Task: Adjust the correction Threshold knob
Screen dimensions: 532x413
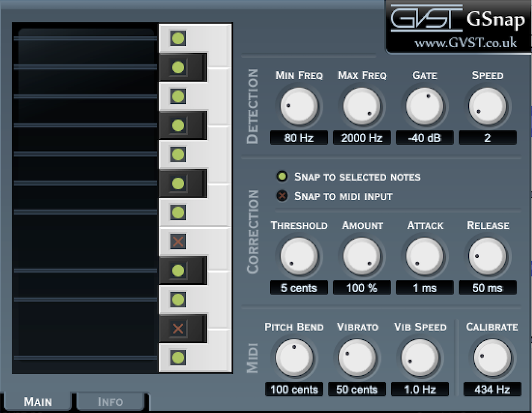Action: (299, 256)
